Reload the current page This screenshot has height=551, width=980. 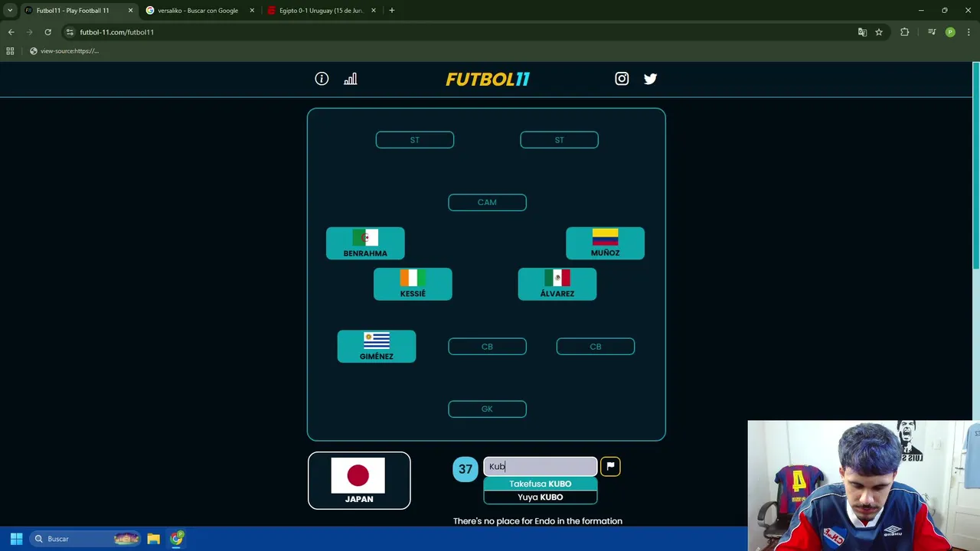[47, 32]
